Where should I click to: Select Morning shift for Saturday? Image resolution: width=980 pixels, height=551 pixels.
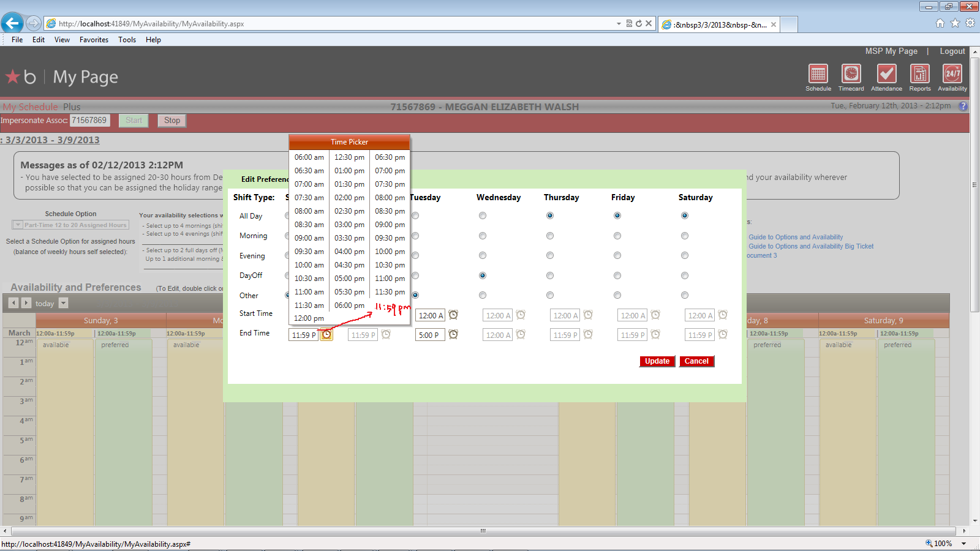[685, 236]
